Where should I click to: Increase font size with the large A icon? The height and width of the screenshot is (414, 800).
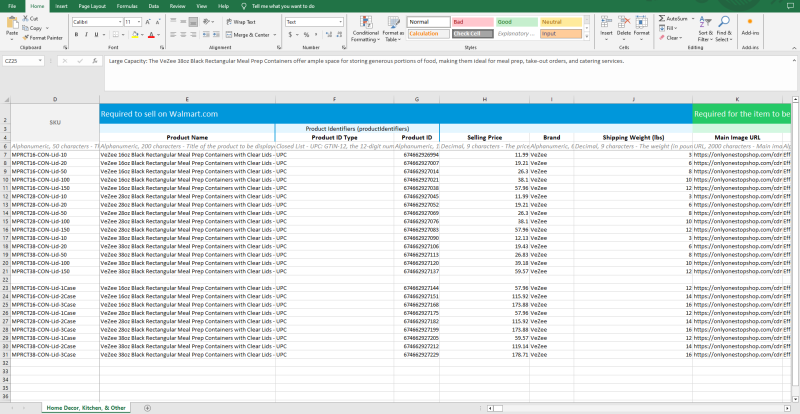click(x=147, y=22)
